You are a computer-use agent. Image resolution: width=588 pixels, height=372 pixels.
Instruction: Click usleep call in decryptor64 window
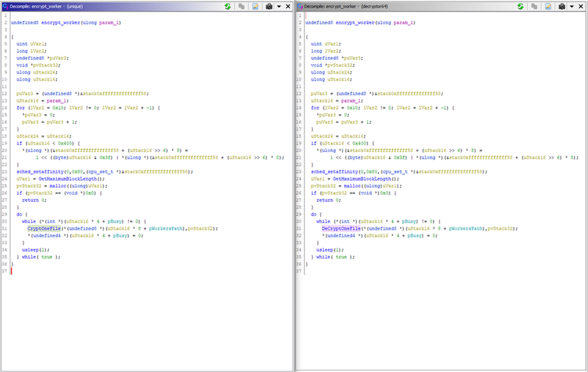pos(324,250)
